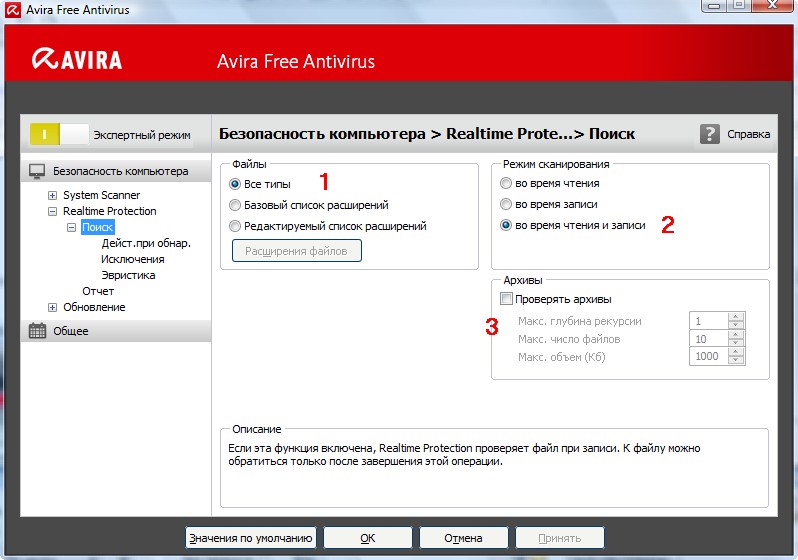Viewport: 798px width, 560px height.
Task: Minimize the Avira Free Antivirus window
Action: [x=715, y=6]
